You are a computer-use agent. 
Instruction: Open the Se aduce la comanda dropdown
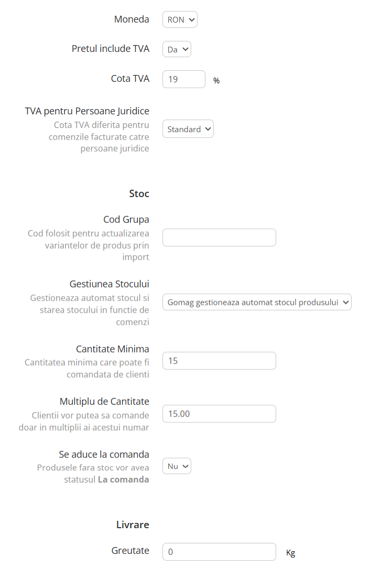177,465
